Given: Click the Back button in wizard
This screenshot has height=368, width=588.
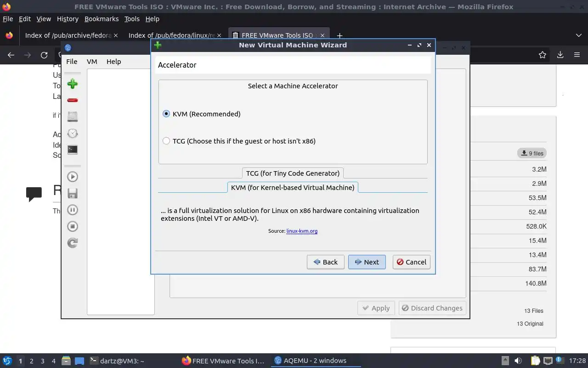Looking at the screenshot, I should (325, 262).
